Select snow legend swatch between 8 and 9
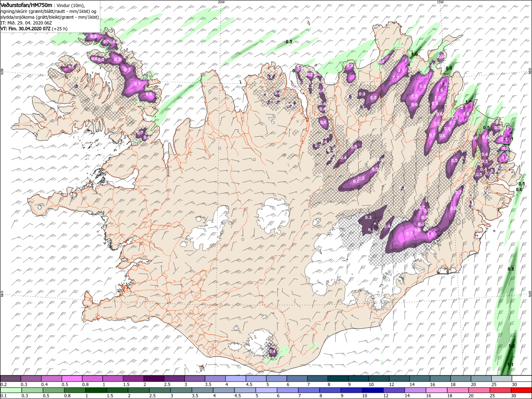The width and height of the screenshot is (532, 399). 338,379
